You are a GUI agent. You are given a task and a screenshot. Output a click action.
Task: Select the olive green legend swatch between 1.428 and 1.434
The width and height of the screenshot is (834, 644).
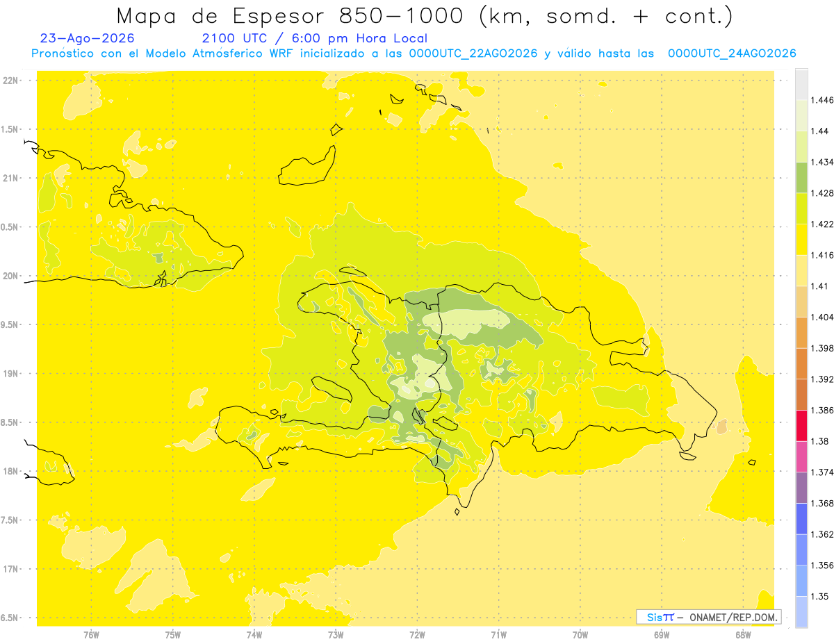pos(801,177)
